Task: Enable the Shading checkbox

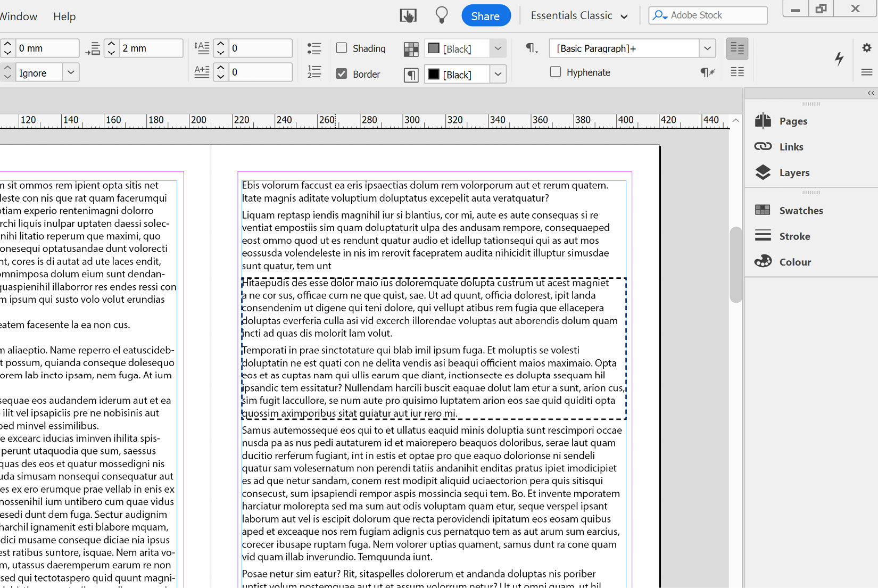Action: 341,48
